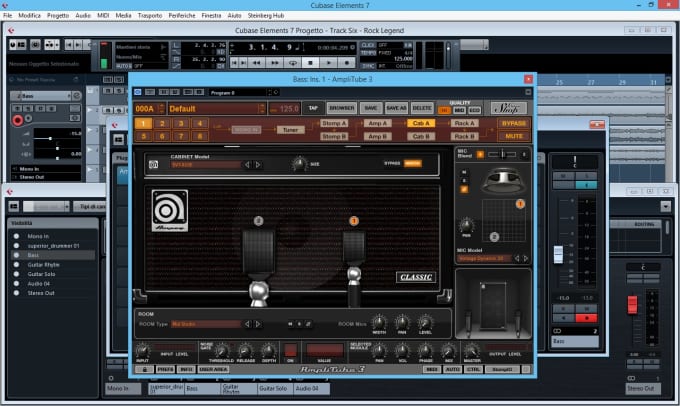680x406 pixels.
Task: Click the TAP tempo button
Action: (313, 108)
